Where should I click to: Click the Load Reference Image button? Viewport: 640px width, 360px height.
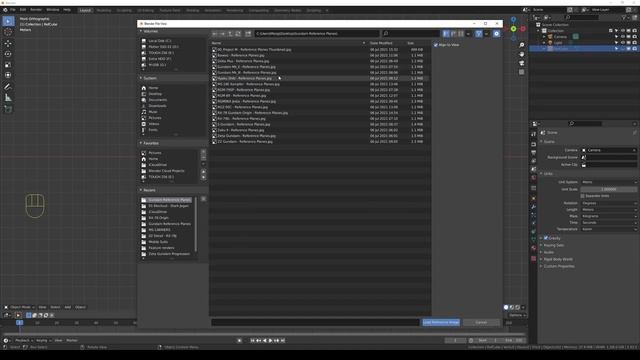(441, 322)
